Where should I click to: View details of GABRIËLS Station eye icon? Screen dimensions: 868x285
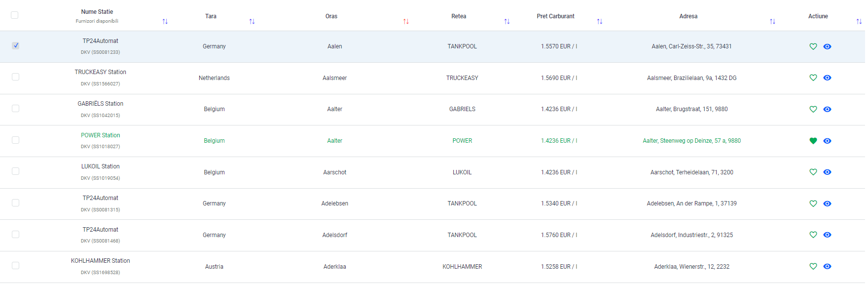tap(827, 109)
